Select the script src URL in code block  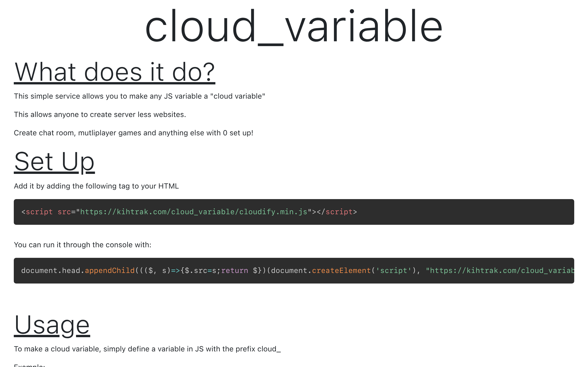coord(195,212)
